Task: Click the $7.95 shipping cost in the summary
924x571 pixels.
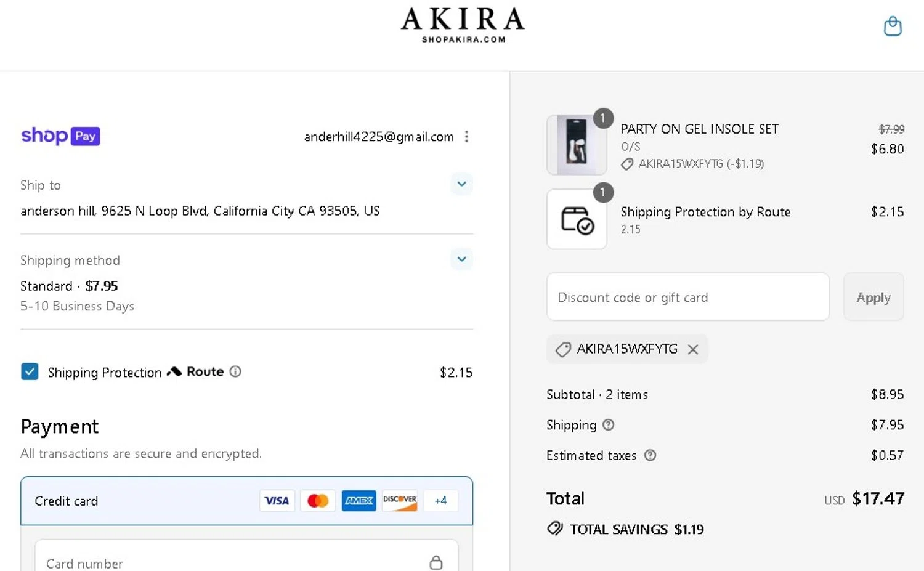Action: pos(887,425)
